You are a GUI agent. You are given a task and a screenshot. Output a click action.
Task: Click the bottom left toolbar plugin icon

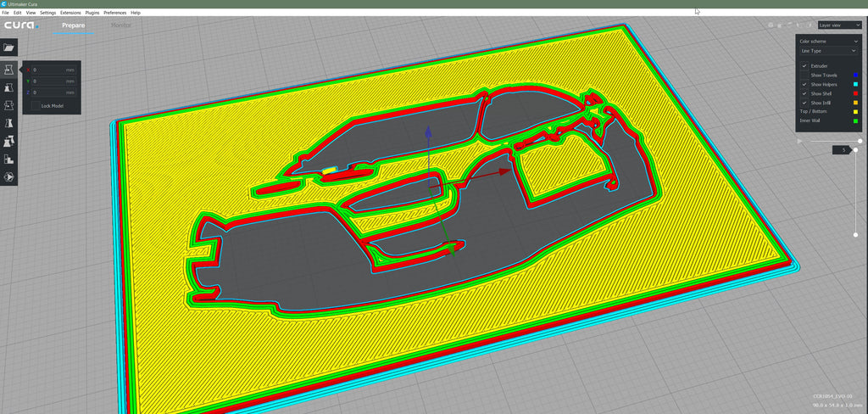click(x=8, y=176)
